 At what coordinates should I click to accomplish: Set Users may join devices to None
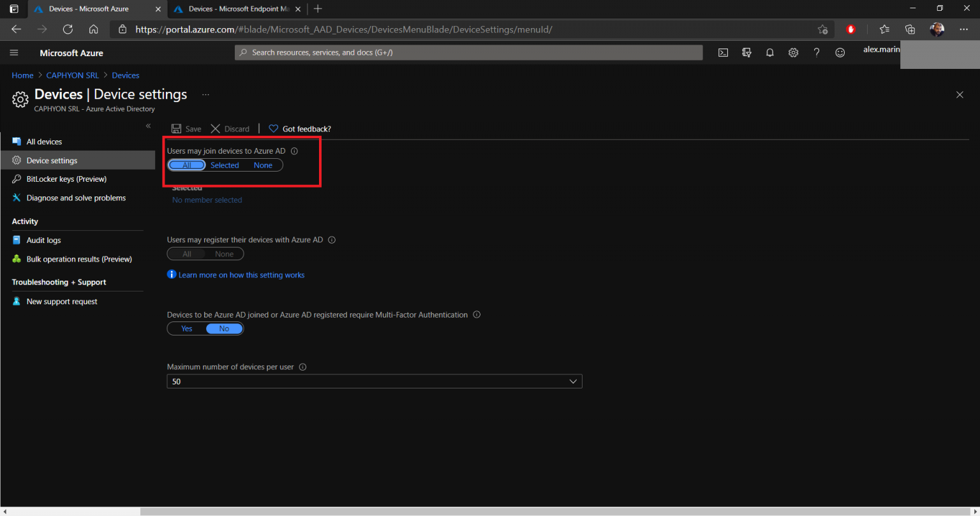click(x=263, y=165)
